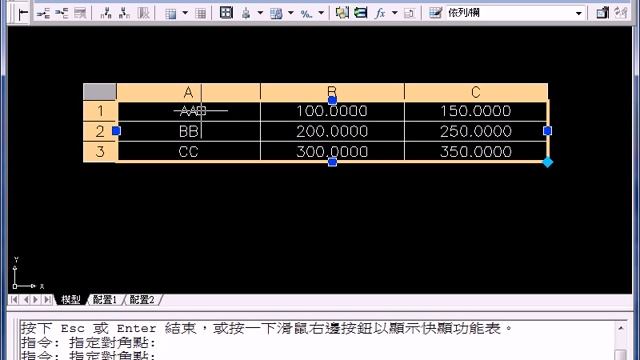Viewport: 640px width, 360px height.
Task: Click the cell with value 200.0000
Action: 332,131
